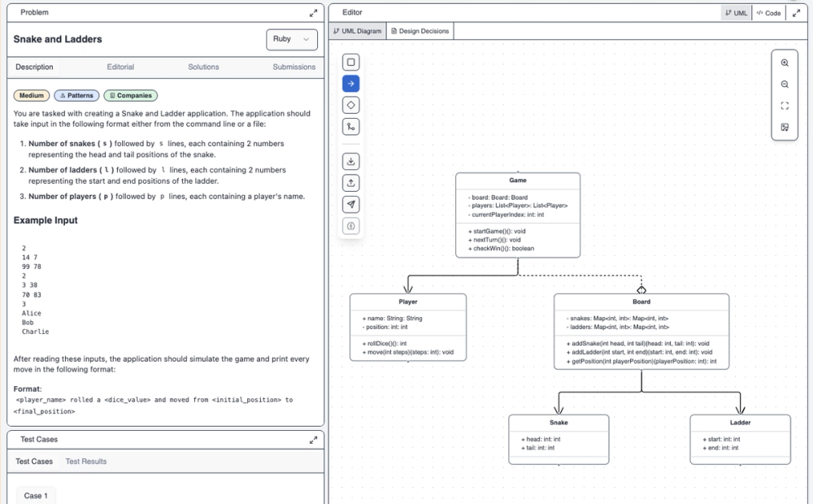This screenshot has width=813, height=504.
Task: Switch editor to UML mode
Action: [736, 13]
